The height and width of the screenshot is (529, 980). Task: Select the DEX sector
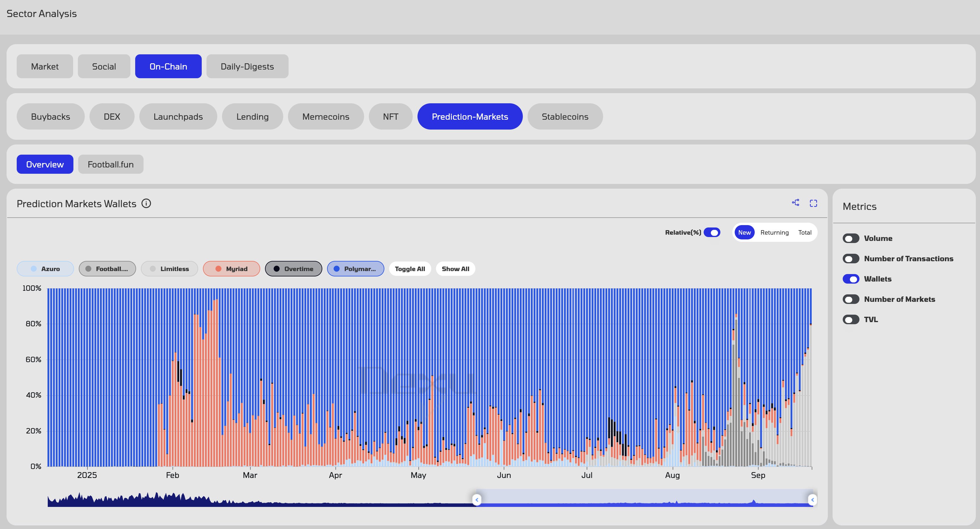(x=112, y=117)
